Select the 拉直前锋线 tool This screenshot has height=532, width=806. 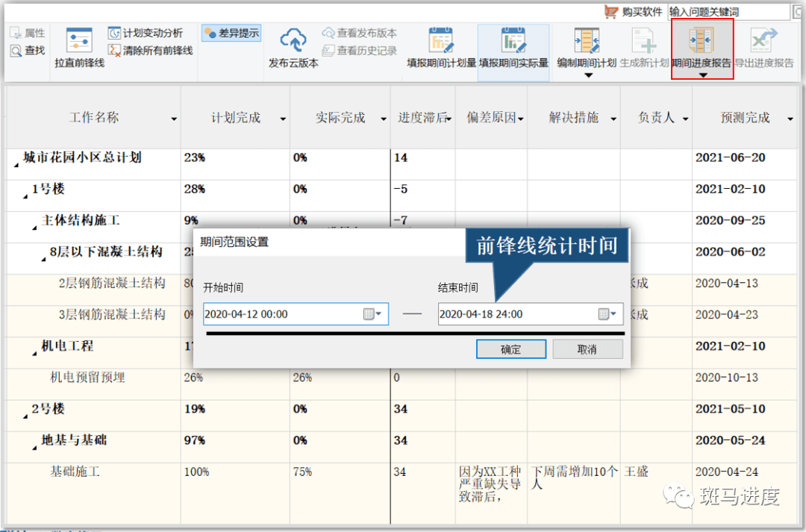tap(80, 47)
